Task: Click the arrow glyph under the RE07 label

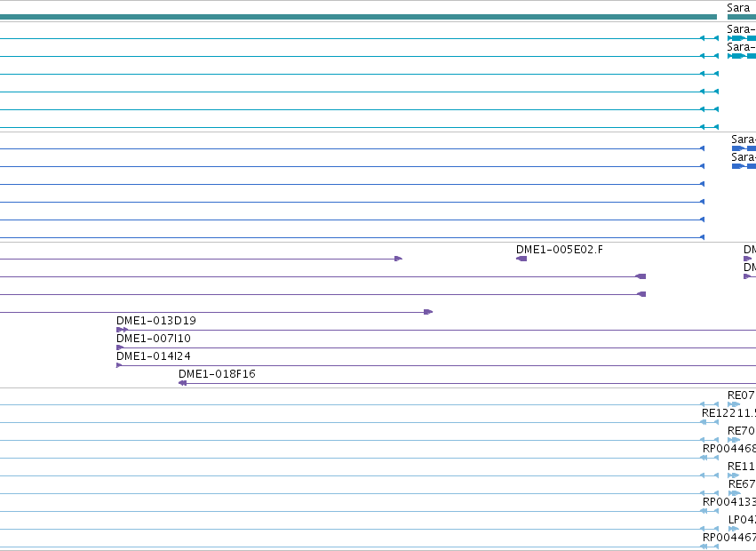Action: tap(734, 404)
